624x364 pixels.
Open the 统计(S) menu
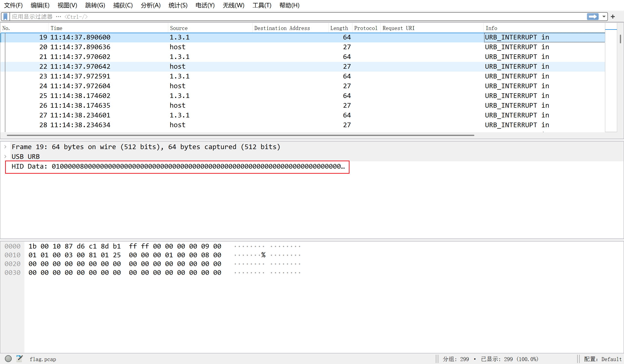(x=178, y=5)
